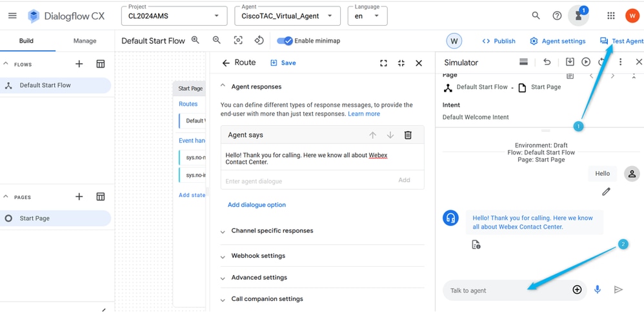The image size is (644, 312).
Task: Open simulator three-dot more options
Action: (621, 61)
